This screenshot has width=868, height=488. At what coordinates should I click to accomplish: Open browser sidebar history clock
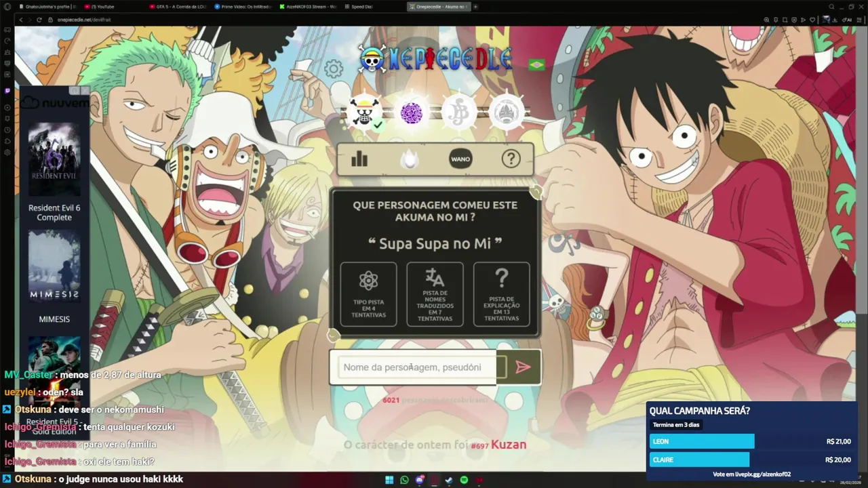(7, 130)
